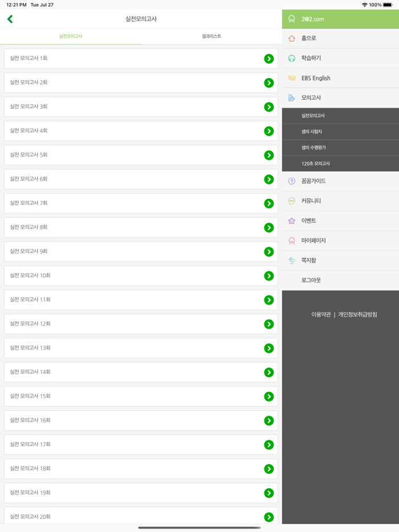399x532 pixels.
Task: Open 실전 모의고사 13회 via green arrow
Action: [269, 348]
